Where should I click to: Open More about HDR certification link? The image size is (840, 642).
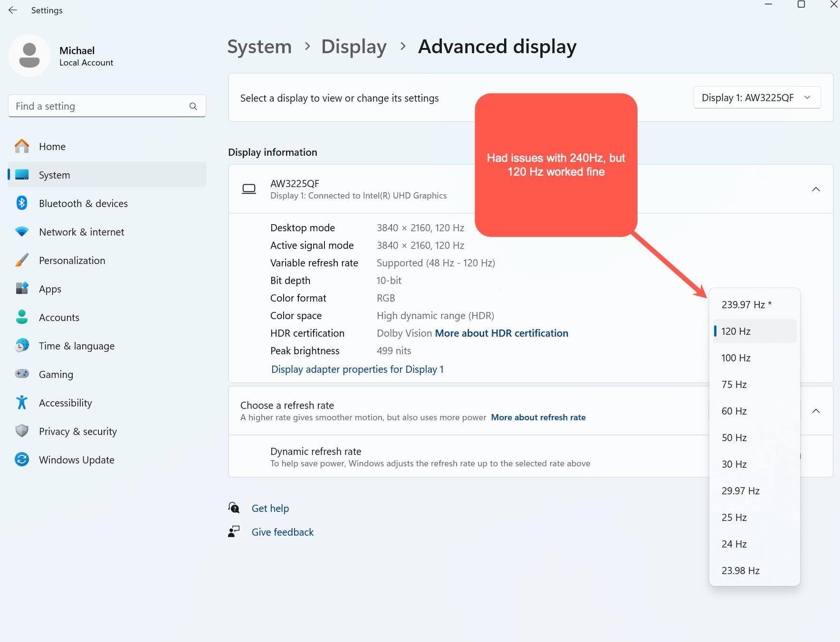pos(501,333)
